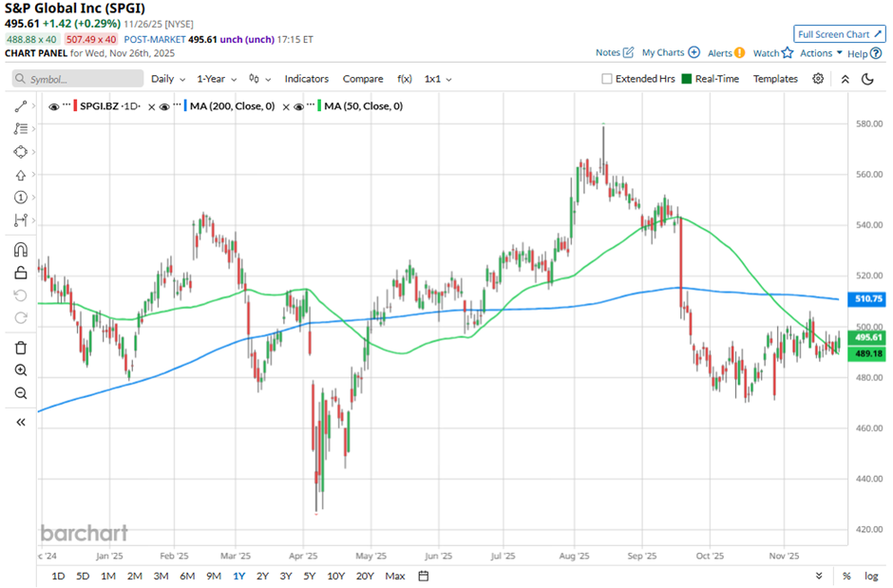Zoom in on the chart

pyautogui.click(x=21, y=370)
